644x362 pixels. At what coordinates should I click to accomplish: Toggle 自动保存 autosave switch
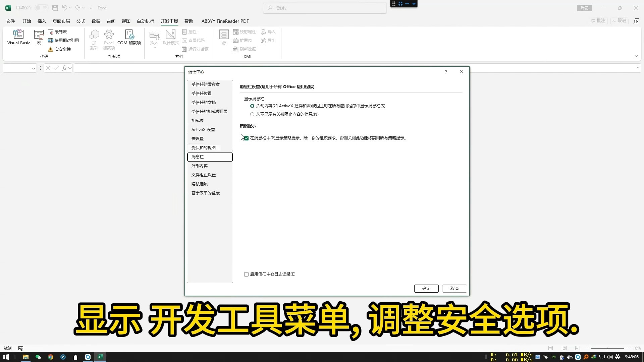(41, 8)
